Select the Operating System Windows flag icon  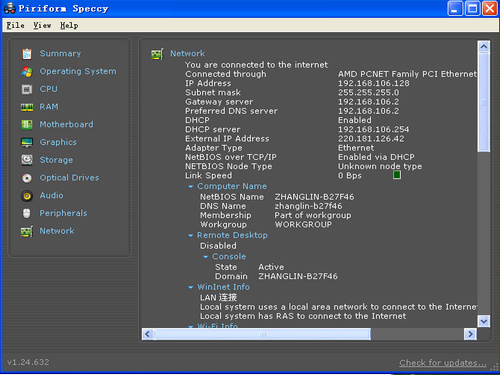click(27, 71)
